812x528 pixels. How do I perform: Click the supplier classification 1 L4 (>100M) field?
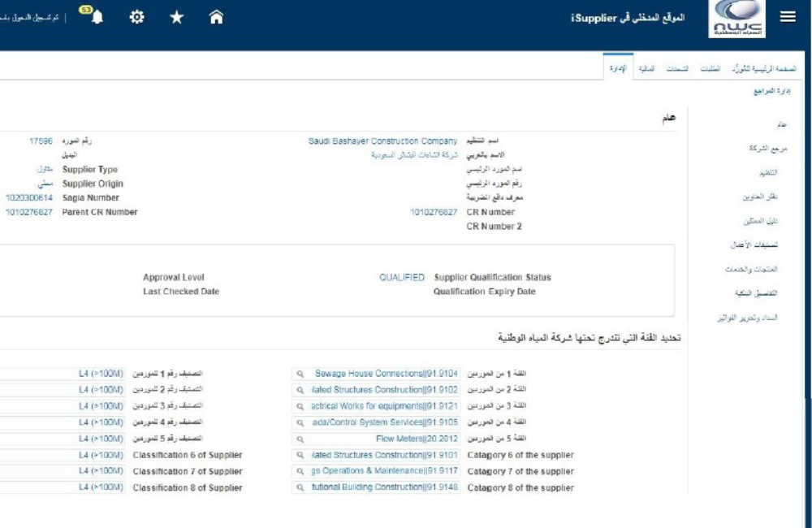click(63, 374)
